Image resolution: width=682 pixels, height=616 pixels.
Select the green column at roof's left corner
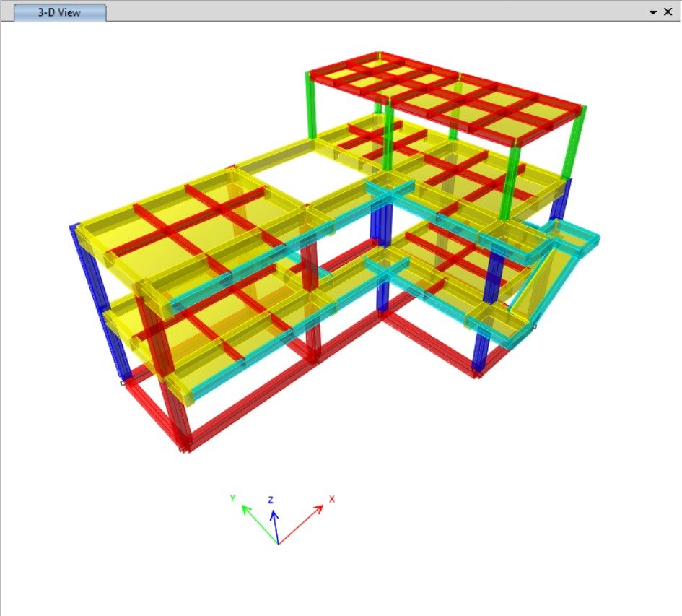tap(312, 108)
